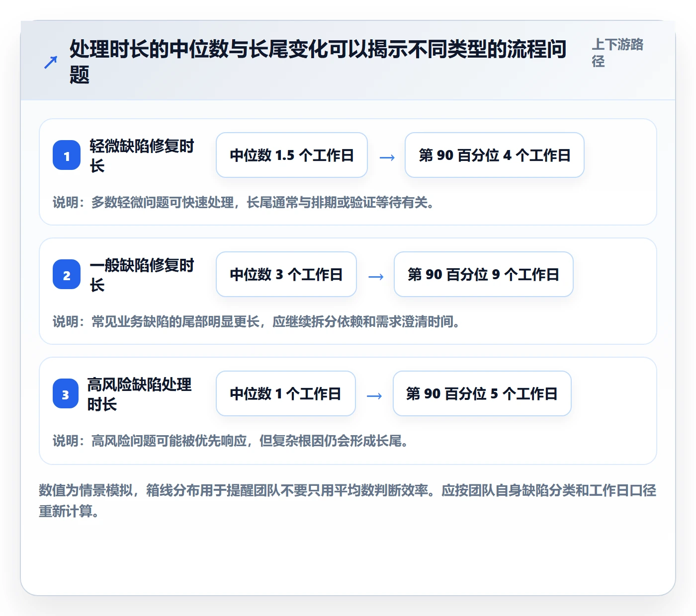Click the arrow after 中位数 3 个工作日
Screen dimensions: 696x616
[376, 277]
